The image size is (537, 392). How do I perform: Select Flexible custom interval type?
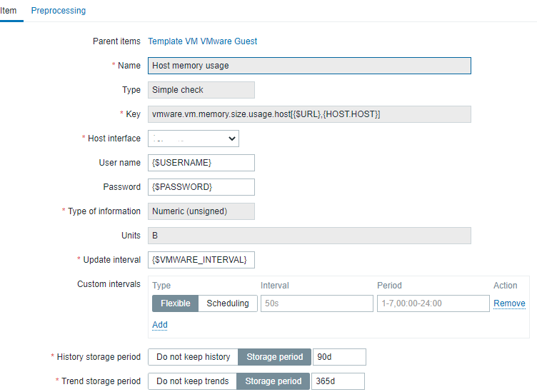click(x=175, y=303)
